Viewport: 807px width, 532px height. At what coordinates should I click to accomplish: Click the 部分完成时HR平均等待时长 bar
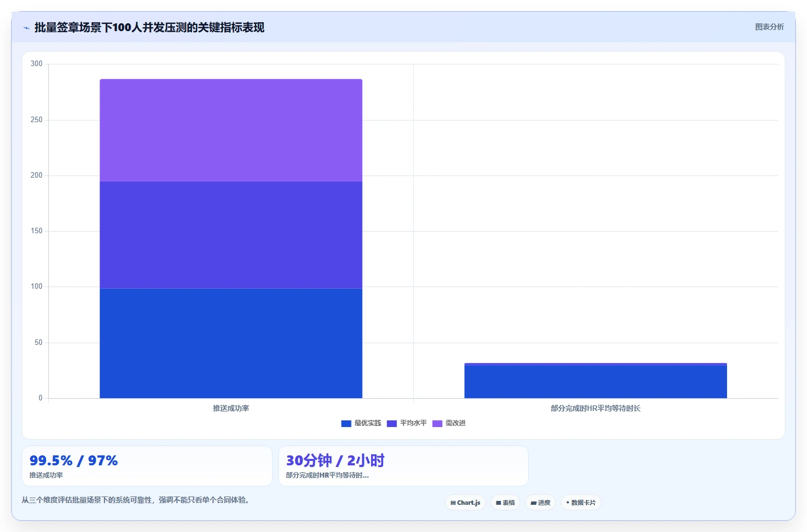coord(595,381)
